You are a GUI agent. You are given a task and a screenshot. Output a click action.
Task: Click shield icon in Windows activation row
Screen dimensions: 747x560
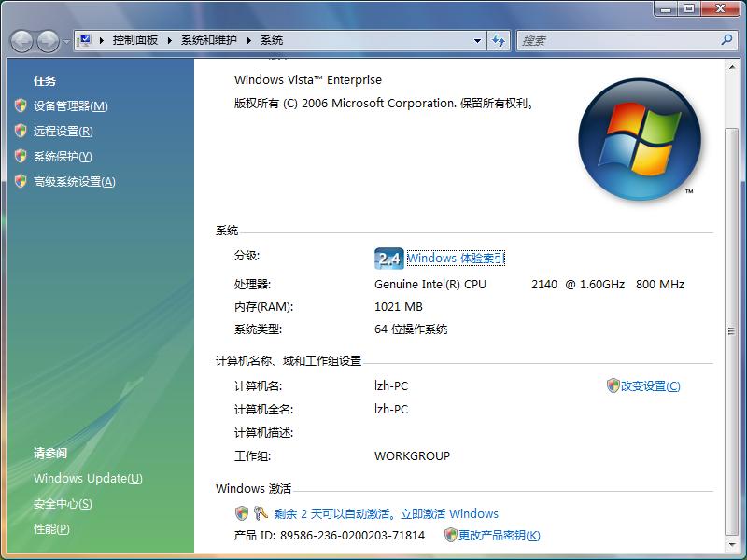point(242,513)
